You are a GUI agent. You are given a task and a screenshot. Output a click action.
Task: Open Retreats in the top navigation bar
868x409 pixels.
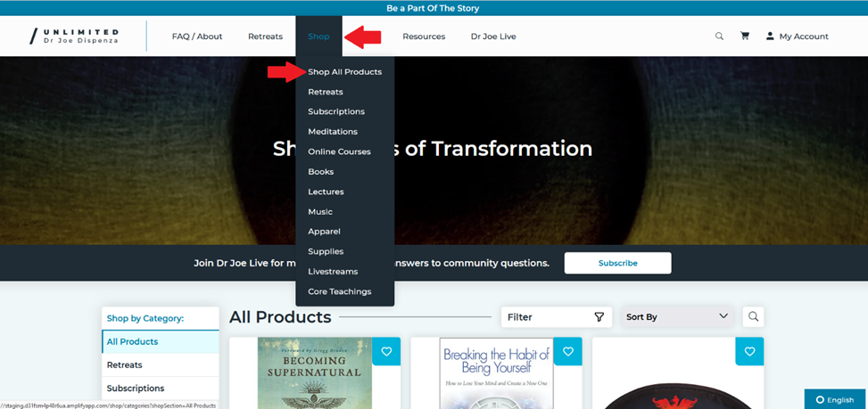pos(265,37)
